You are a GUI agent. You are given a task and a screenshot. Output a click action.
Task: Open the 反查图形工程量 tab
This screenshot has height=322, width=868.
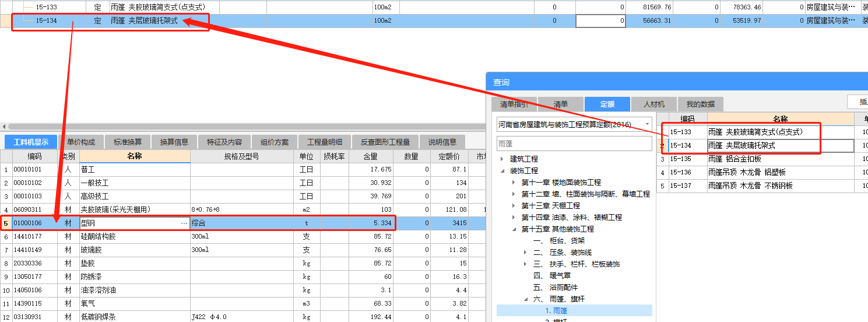385,142
